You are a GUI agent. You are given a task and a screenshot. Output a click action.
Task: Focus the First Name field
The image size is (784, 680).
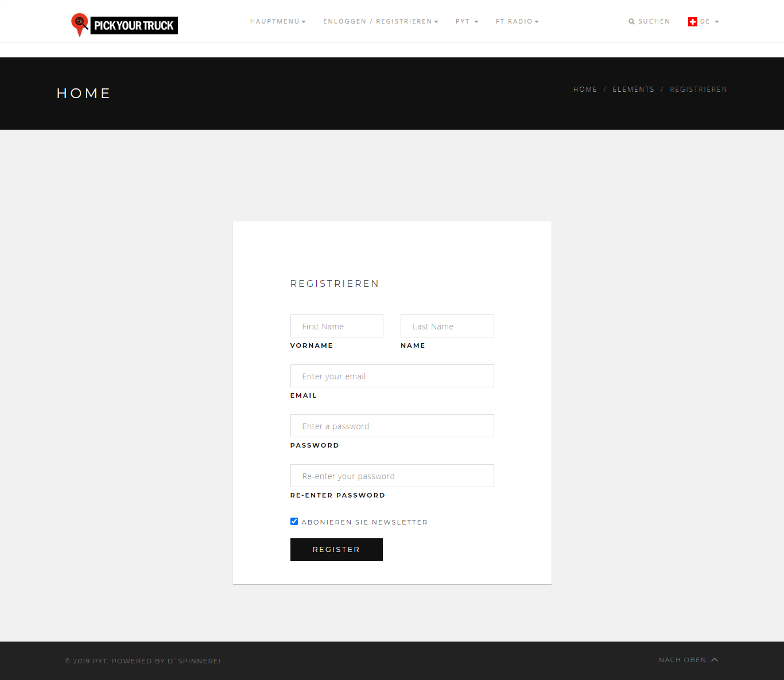(x=337, y=326)
